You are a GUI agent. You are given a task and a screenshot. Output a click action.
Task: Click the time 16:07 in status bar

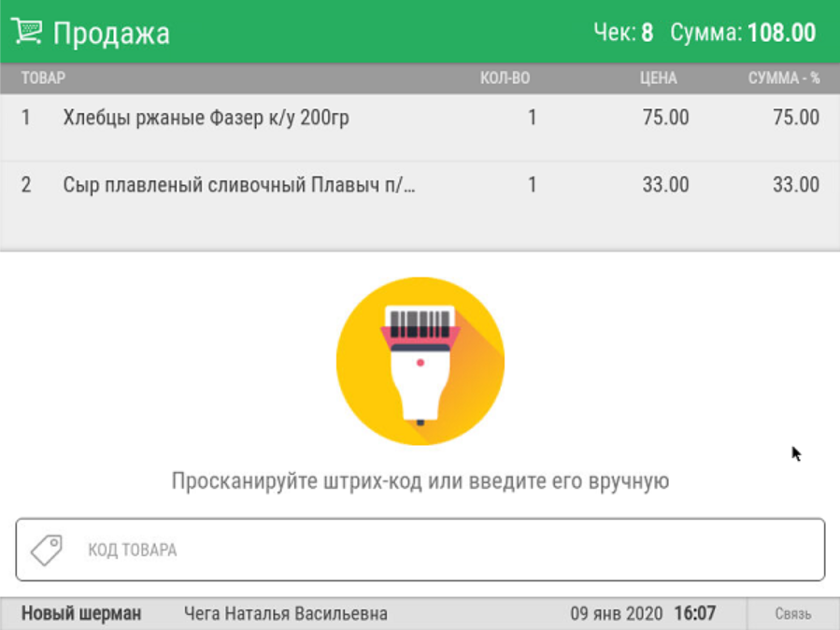click(695, 613)
